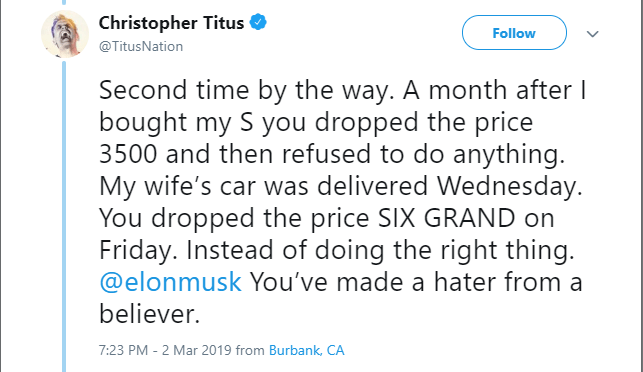Click the 2 Mar 2019 date text

coord(197,350)
